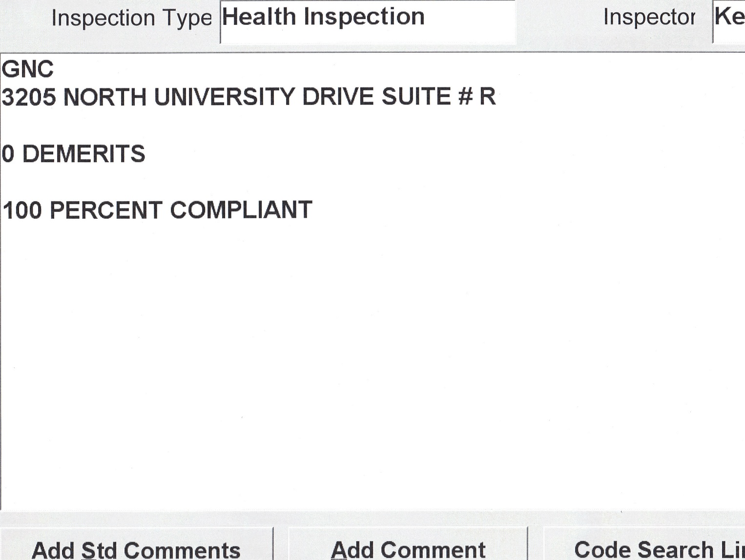The width and height of the screenshot is (745, 560).
Task: Click the 3205 street number text
Action: [x=29, y=97]
